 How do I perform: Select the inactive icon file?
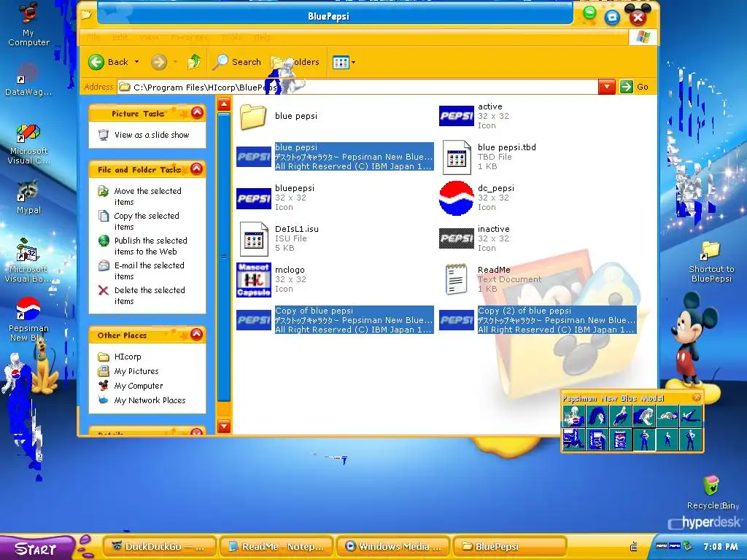pyautogui.click(x=474, y=238)
